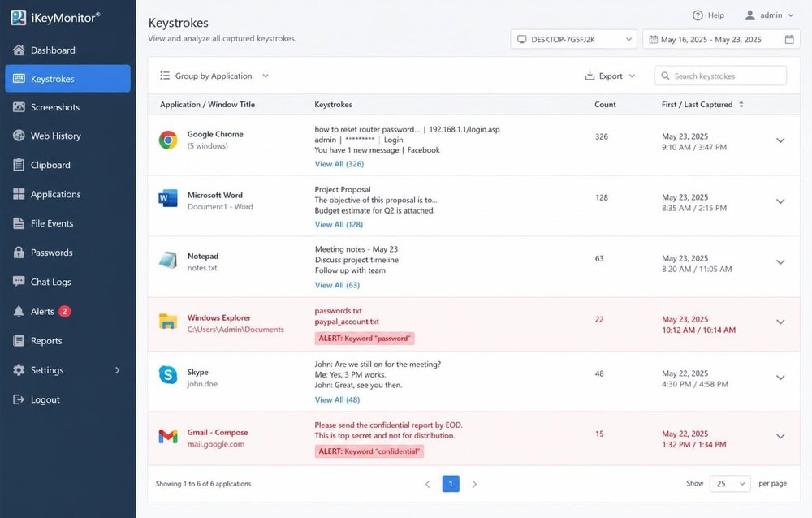
Task: Click the Microsoft Word app icon
Action: pyautogui.click(x=168, y=199)
